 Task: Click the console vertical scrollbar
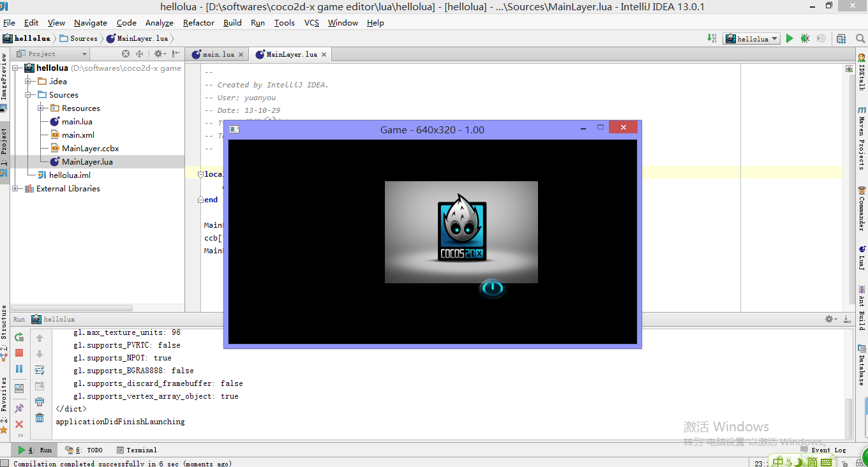click(849, 419)
